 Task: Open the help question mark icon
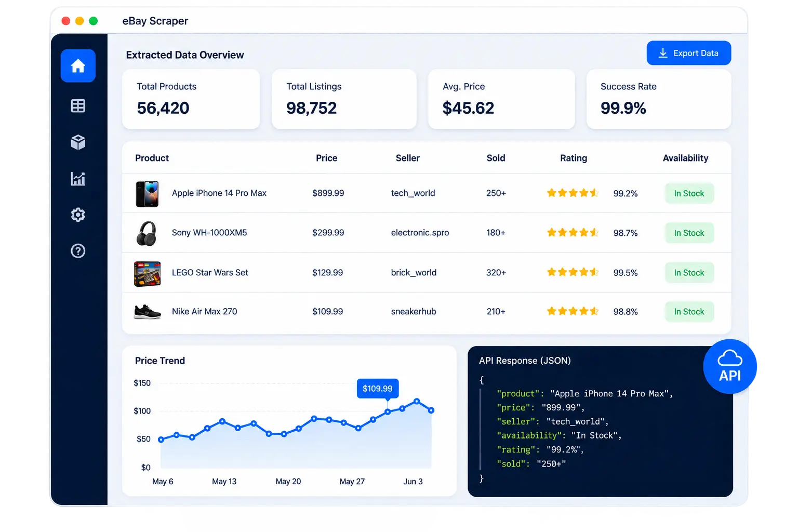pos(78,251)
